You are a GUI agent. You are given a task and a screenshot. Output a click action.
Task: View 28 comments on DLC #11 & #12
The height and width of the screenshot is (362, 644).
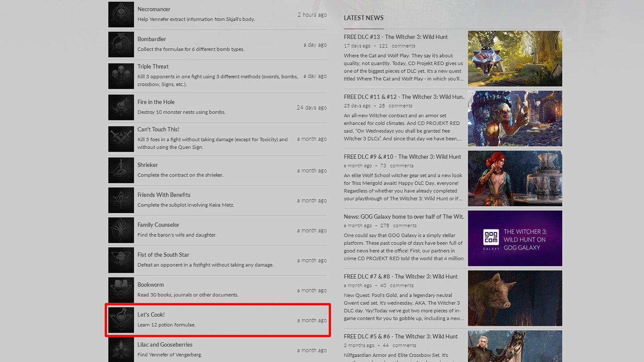[396, 106]
